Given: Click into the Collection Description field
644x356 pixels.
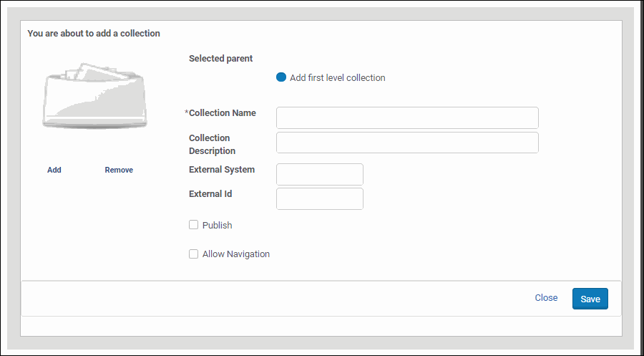Looking at the screenshot, I should point(407,143).
